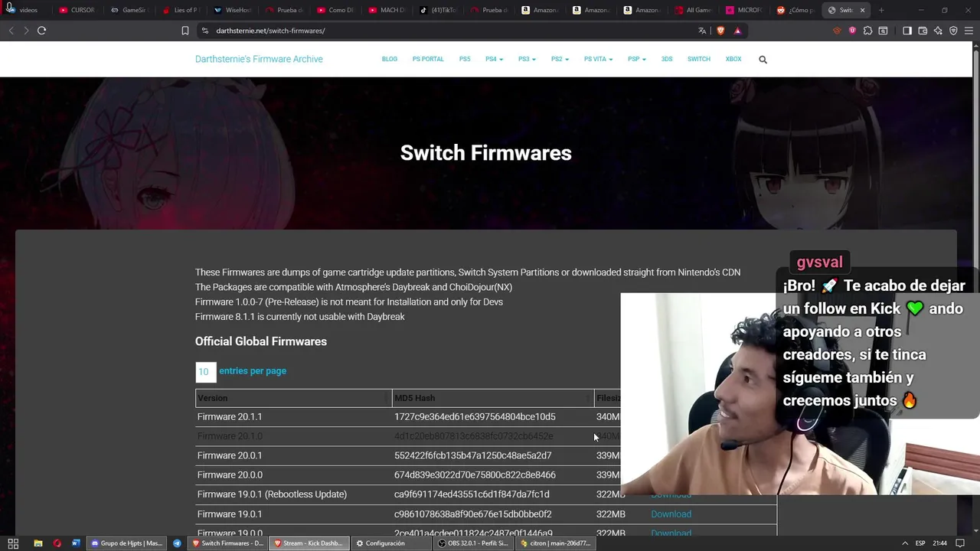Viewport: 980px width, 551px height.
Task: Open Leo AI sparkle icon
Action: [x=938, y=31]
